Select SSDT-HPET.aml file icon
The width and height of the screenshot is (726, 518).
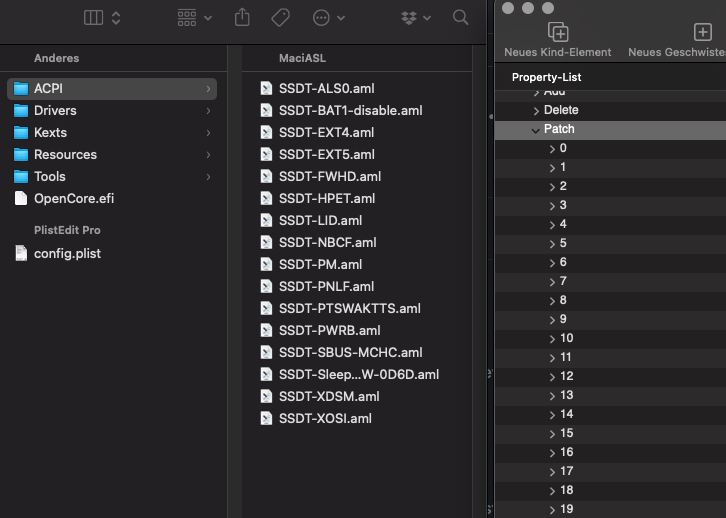pos(266,199)
